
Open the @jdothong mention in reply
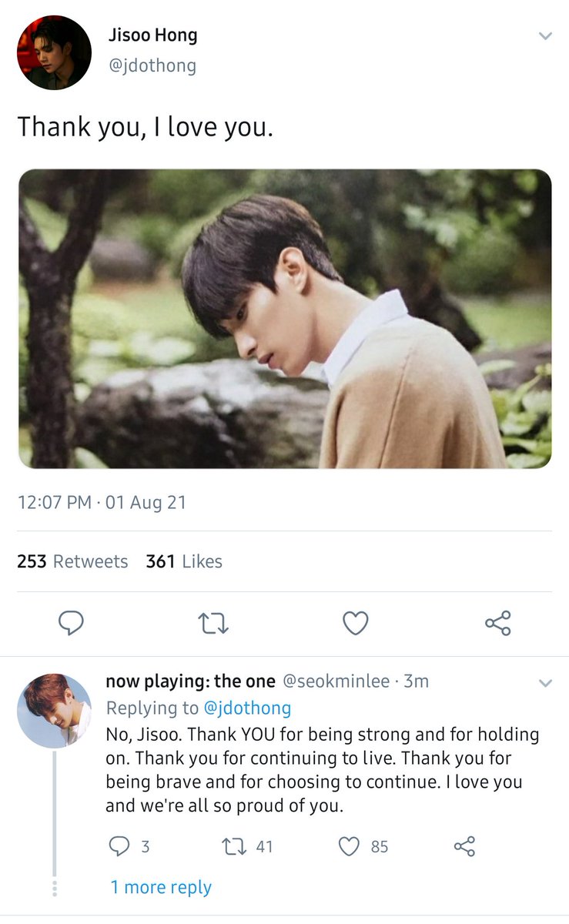246,708
